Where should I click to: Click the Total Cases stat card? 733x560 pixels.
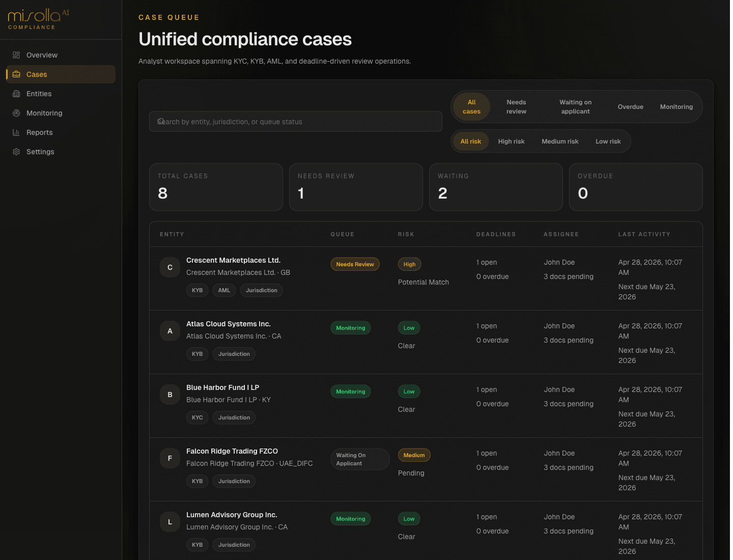216,187
